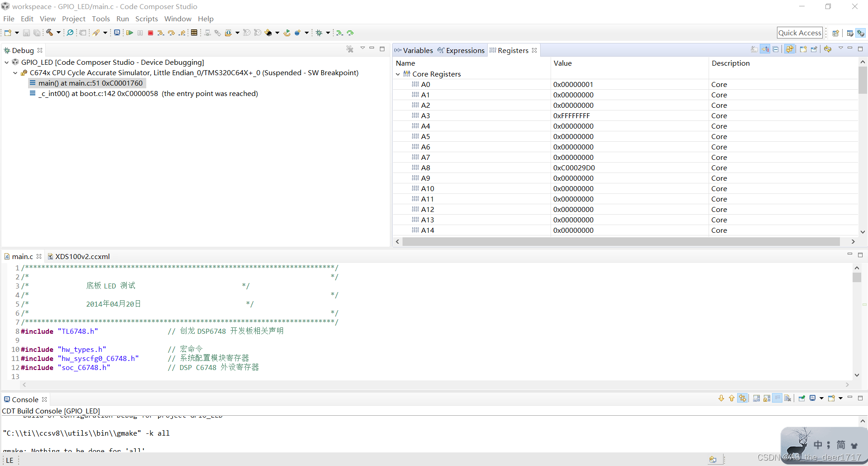Open the Run menu
Image resolution: width=868 pixels, height=466 pixels.
tap(123, 19)
